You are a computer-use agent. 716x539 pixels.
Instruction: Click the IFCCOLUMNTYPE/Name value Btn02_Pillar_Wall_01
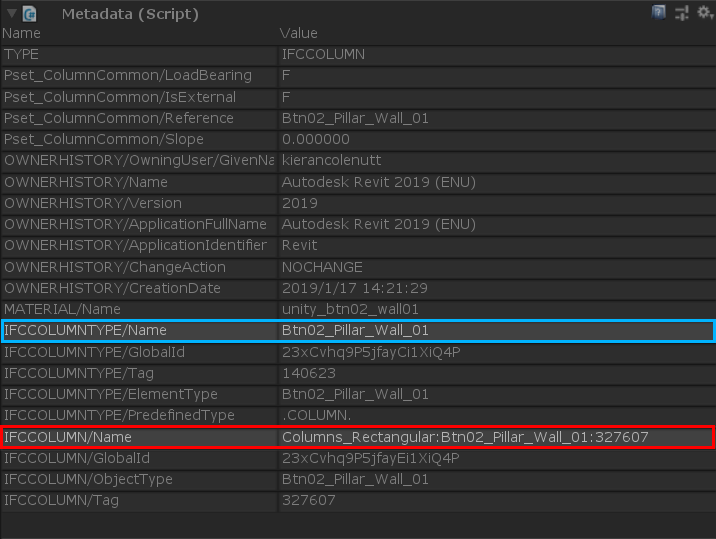pos(497,330)
